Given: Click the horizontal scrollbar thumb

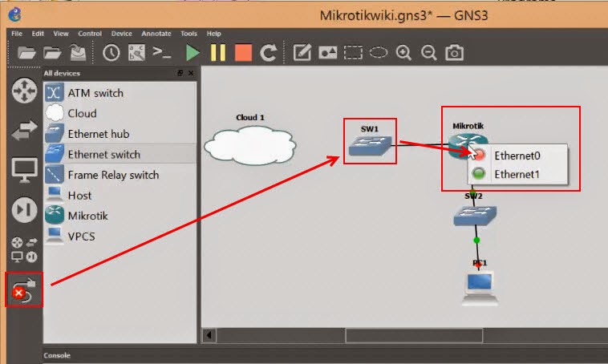Looking at the screenshot, I should coord(414,335).
